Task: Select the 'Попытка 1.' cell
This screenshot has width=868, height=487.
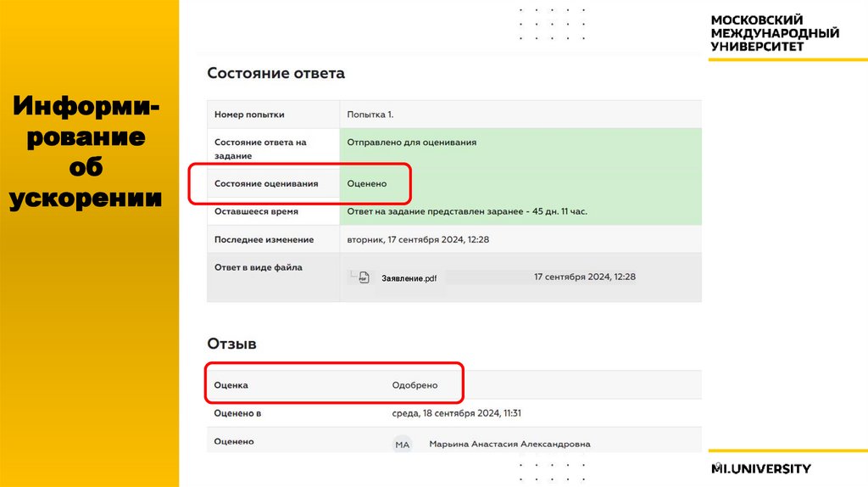Action: (x=370, y=115)
